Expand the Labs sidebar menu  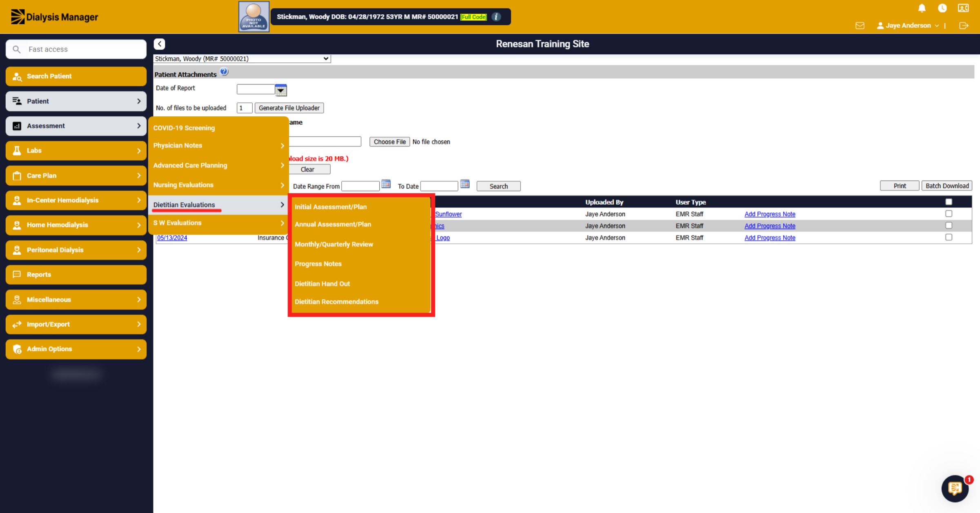76,151
